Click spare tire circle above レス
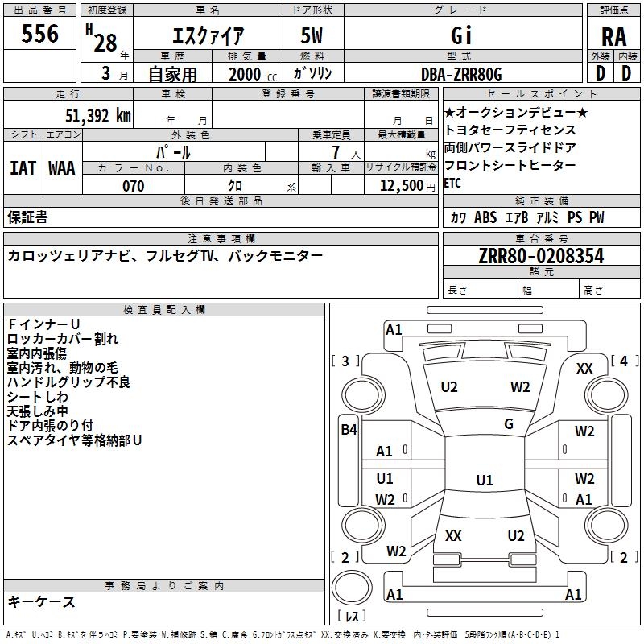This screenshot has height=644, width=644. [352, 588]
